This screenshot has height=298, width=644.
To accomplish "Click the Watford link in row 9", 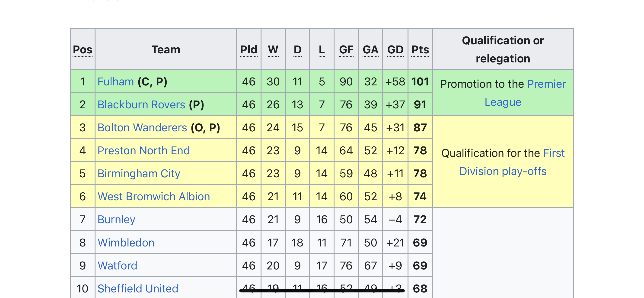I will tap(117, 266).
